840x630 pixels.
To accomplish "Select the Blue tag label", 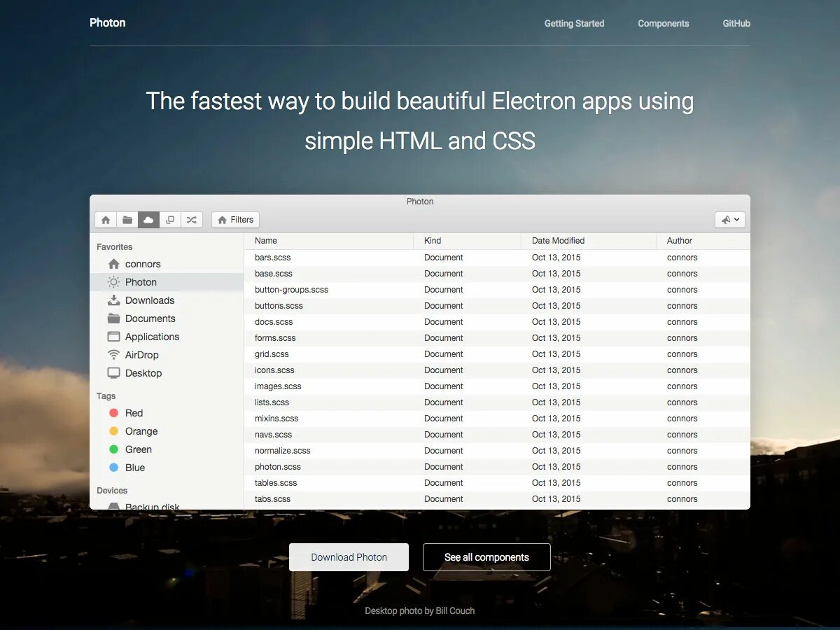I will tap(135, 468).
